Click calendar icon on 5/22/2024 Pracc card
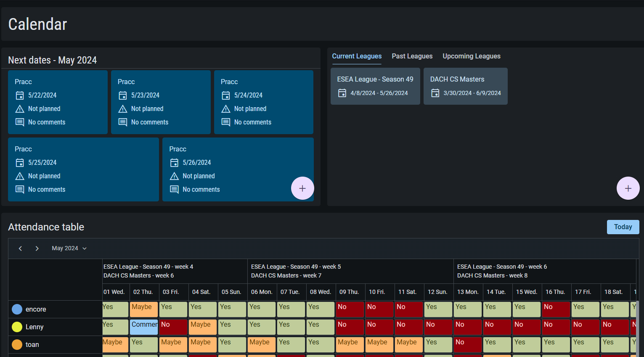644x357 pixels. tap(20, 95)
